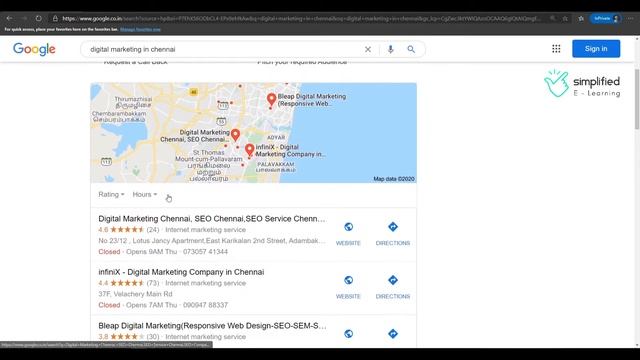Open the Manage favorites now link

(140, 29)
